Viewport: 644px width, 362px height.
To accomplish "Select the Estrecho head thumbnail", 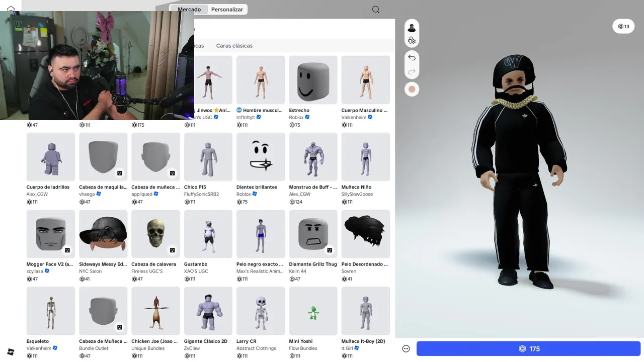I will 313,80.
